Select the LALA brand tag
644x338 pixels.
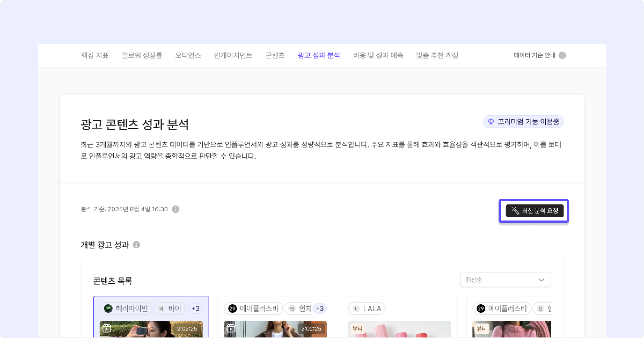[367, 308]
